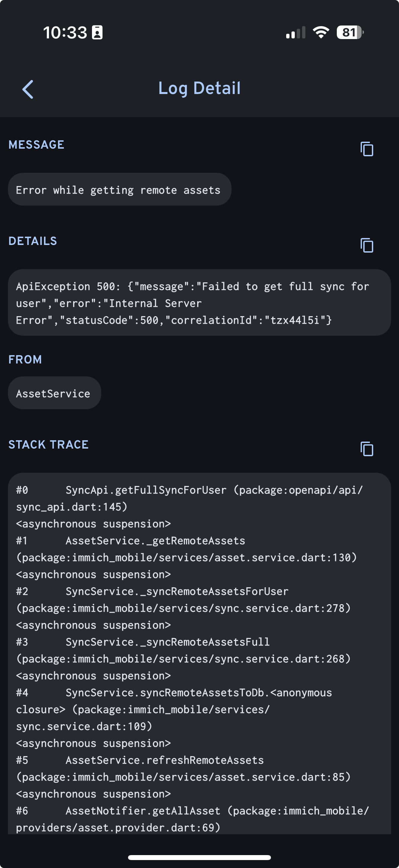
Task: Tap the 10:33 clock in status bar
Action: [65, 33]
